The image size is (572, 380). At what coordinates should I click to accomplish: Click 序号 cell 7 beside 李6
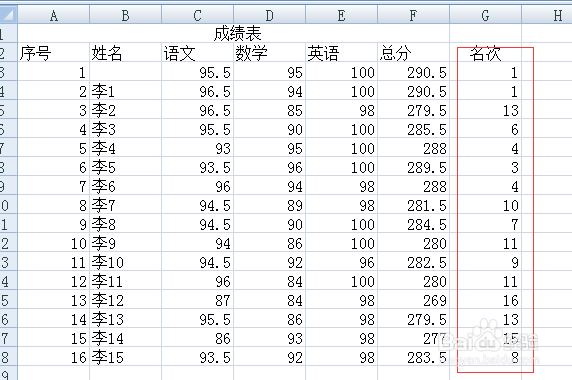54,186
